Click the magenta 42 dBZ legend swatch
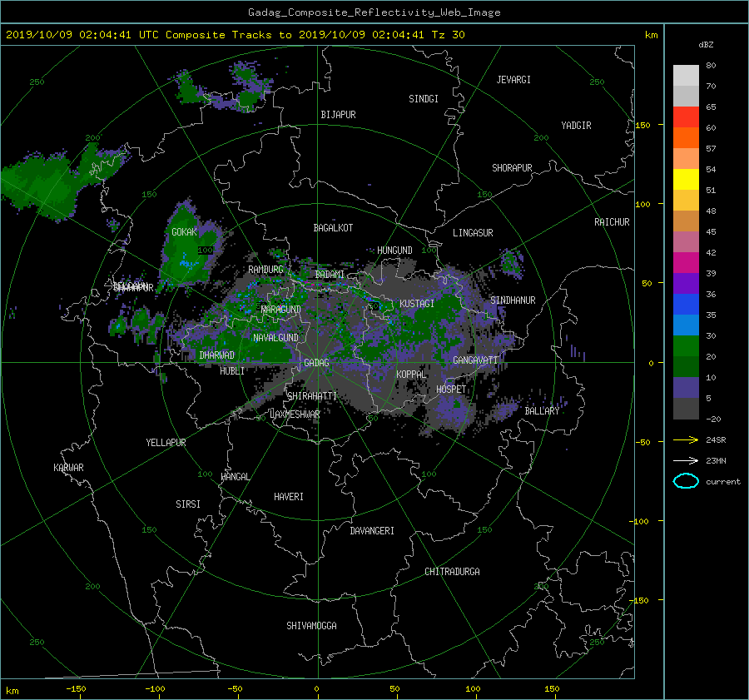Image resolution: width=749 pixels, height=700 pixels. click(686, 262)
